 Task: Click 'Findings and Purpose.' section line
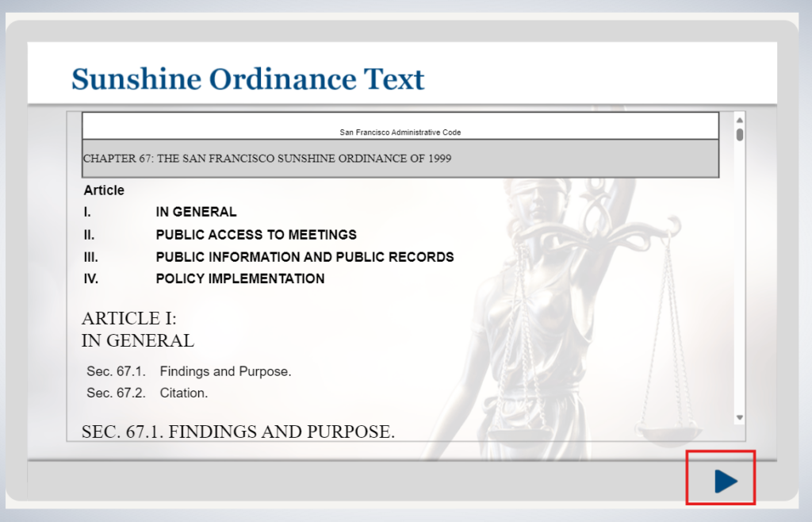(x=225, y=371)
